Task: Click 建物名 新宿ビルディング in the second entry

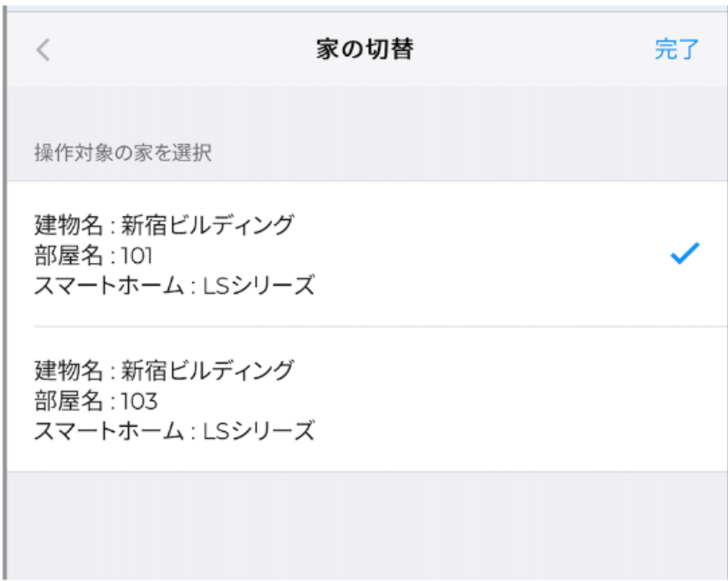Action: tap(164, 369)
